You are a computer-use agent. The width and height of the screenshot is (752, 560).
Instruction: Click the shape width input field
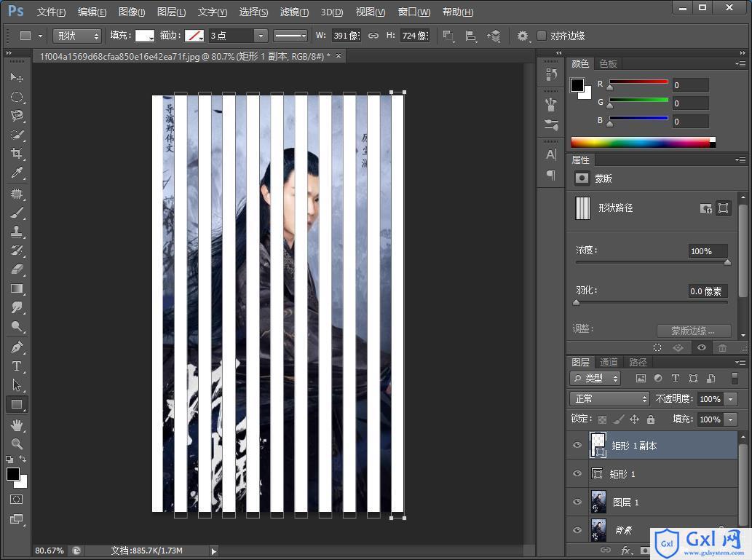pos(346,36)
